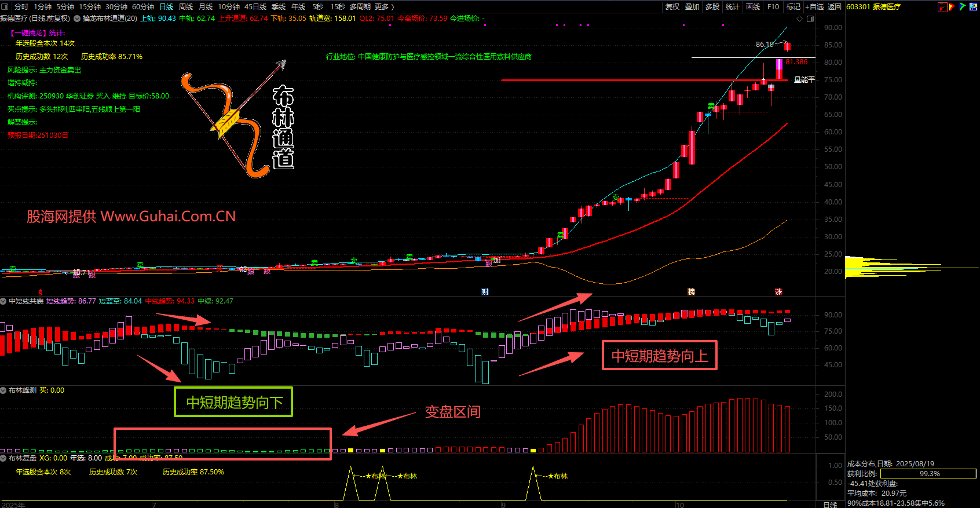Open the F10 company info
The image size is (980, 508).
click(773, 7)
